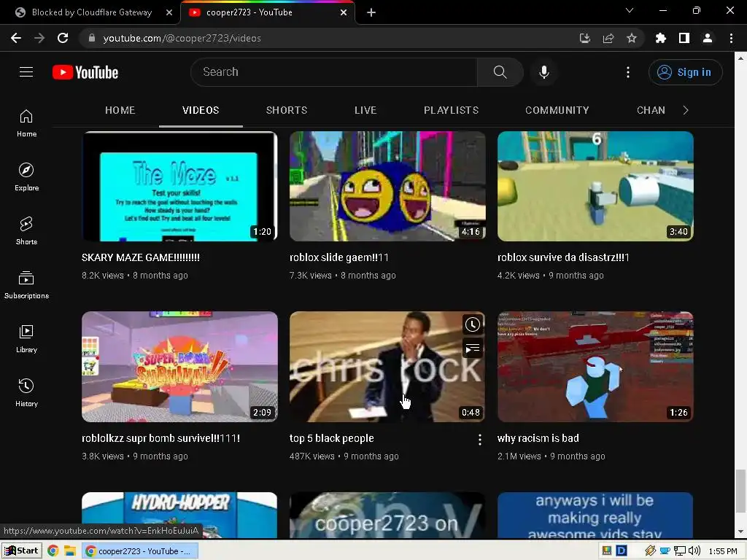
Task: Expand tab search chevron in title bar
Action: click(x=630, y=10)
